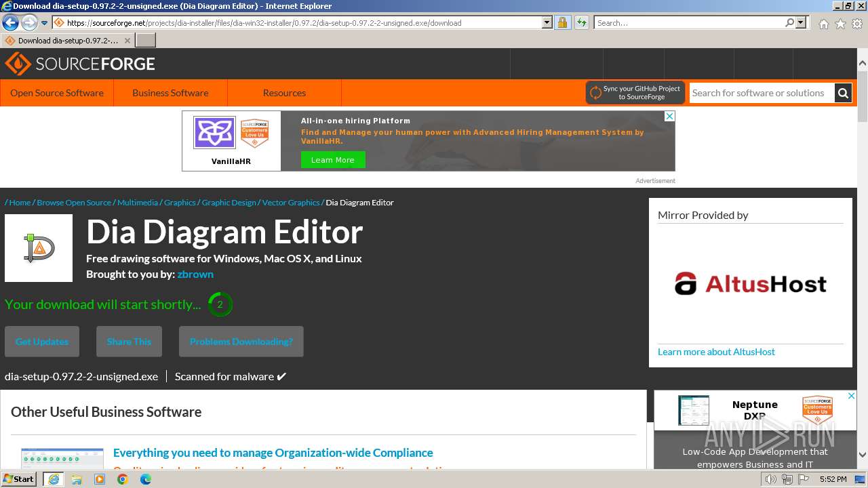The width and height of the screenshot is (868, 488).
Task: Open the Business Software menu
Action: (x=170, y=93)
